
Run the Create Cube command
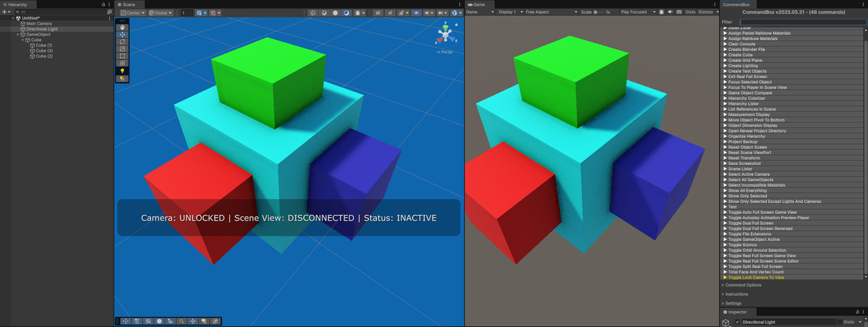click(x=742, y=55)
